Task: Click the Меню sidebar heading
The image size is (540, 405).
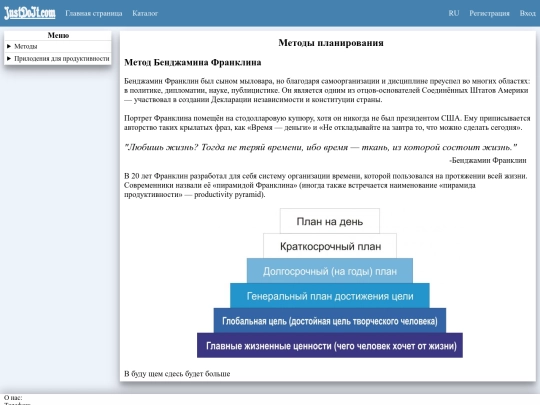Action: (x=58, y=35)
